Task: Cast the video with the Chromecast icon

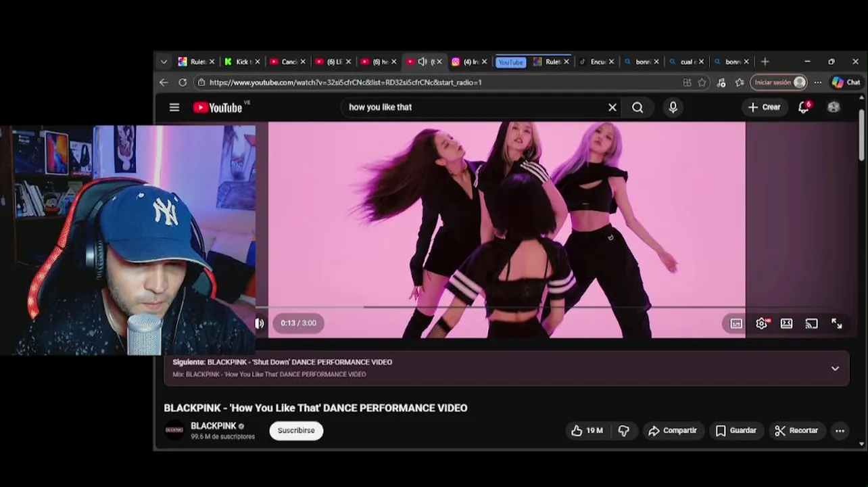Action: (811, 323)
